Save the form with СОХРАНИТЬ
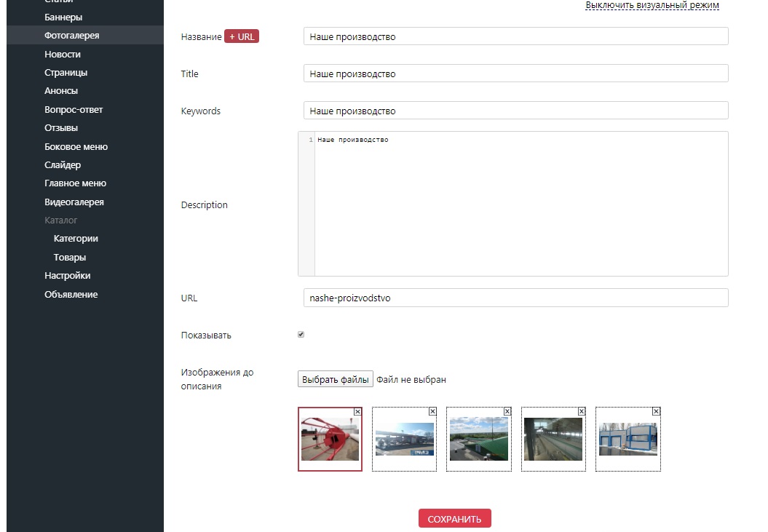Screen dimensions: 768x532 click(454, 519)
